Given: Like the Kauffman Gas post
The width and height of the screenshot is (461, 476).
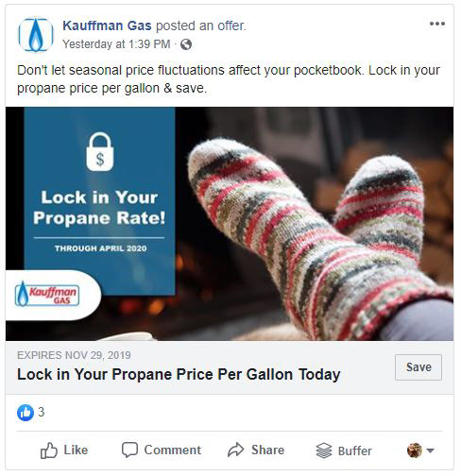Looking at the screenshot, I should 64,450.
